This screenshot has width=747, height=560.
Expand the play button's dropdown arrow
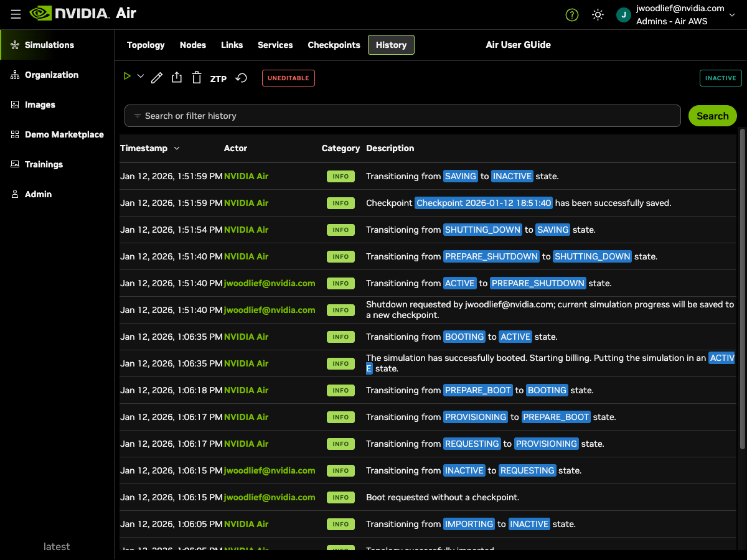(141, 77)
